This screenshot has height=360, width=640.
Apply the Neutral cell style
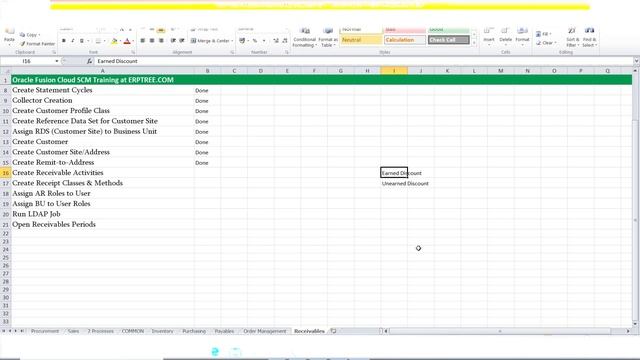[x=361, y=40]
